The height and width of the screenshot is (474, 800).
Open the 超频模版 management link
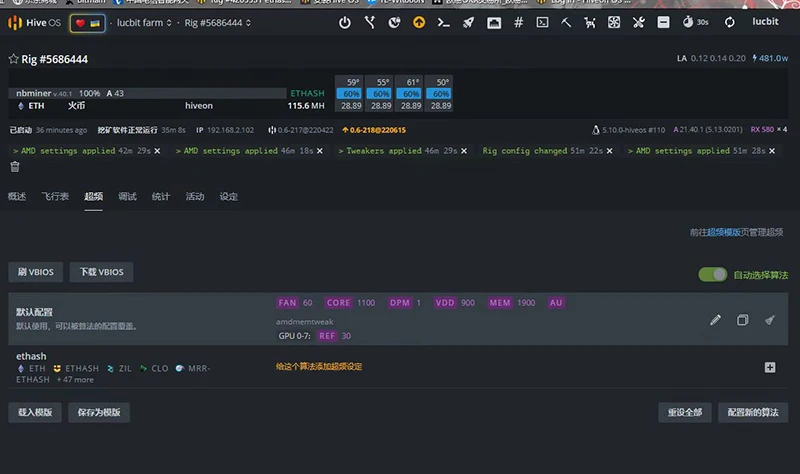click(x=724, y=231)
